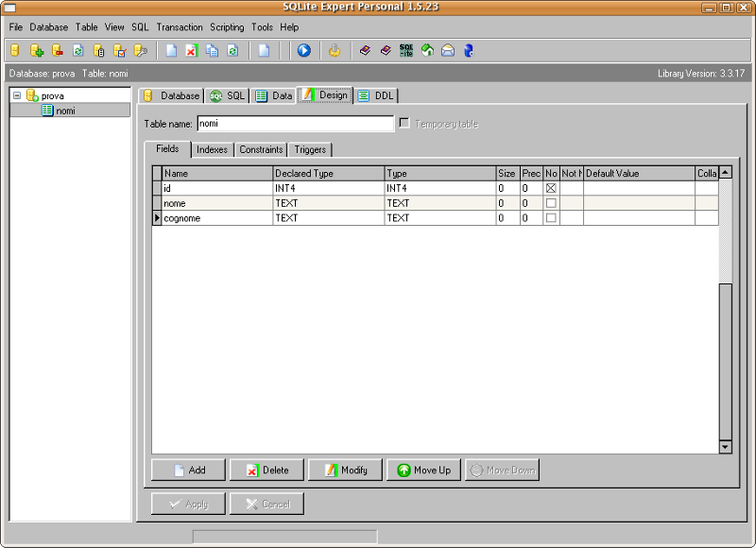
Task: Open the Help menu
Action: (289, 27)
